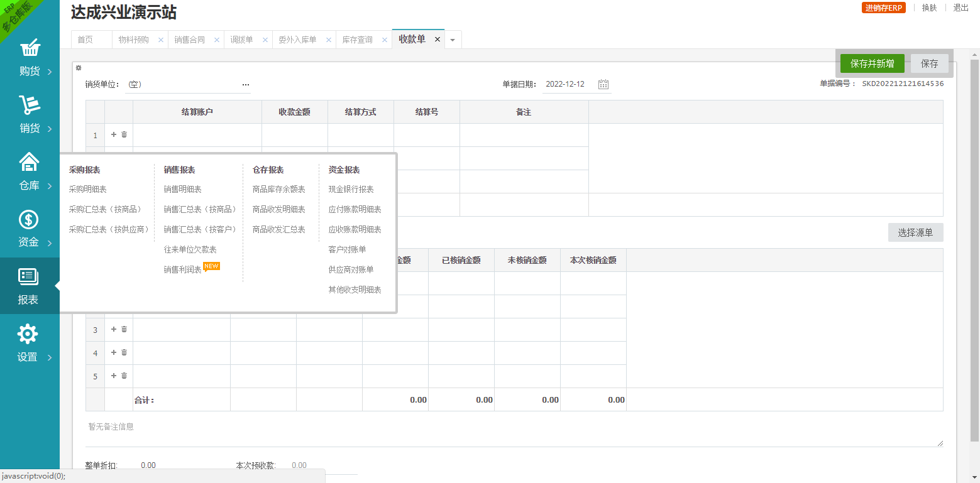Switch to the 库存查询 tab
Image resolution: width=980 pixels, height=483 pixels.
[357, 40]
